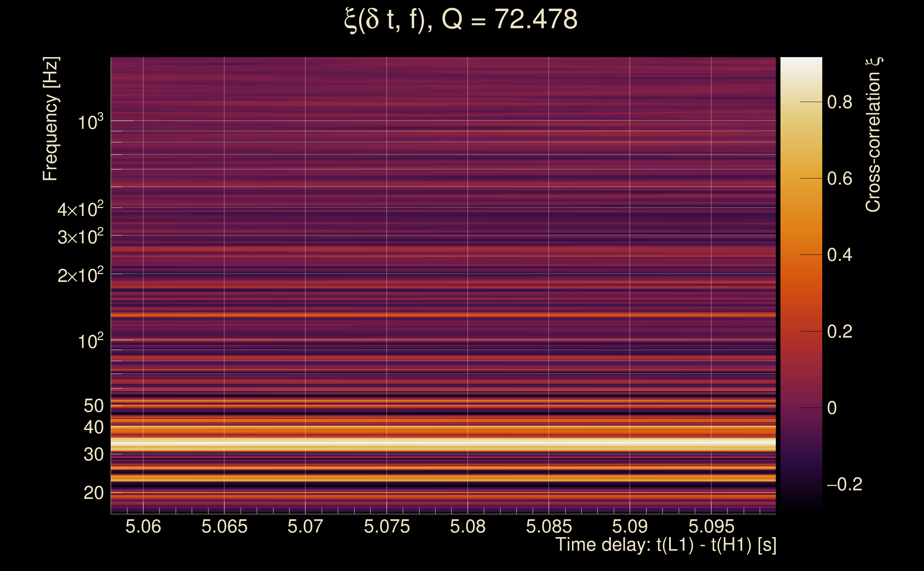Click the 20 Hz frequency tick label
The width and height of the screenshot is (924, 571).
coord(93,493)
